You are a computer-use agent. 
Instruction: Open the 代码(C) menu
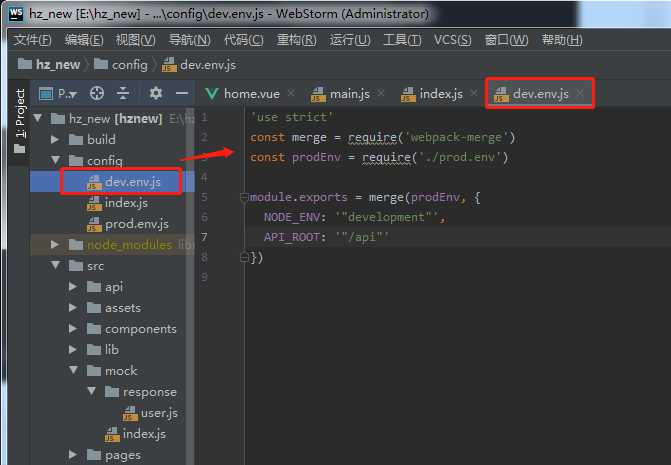(x=243, y=40)
